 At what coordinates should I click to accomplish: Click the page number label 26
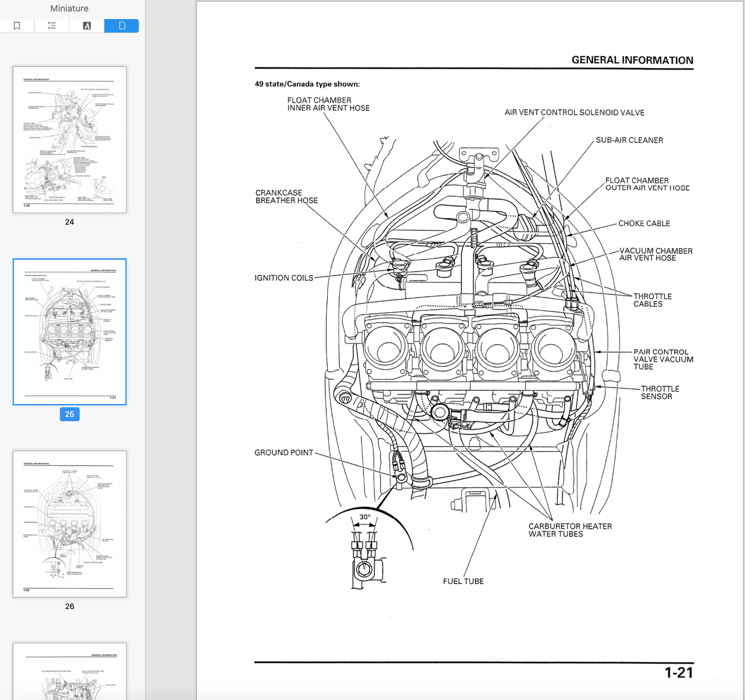click(x=70, y=606)
